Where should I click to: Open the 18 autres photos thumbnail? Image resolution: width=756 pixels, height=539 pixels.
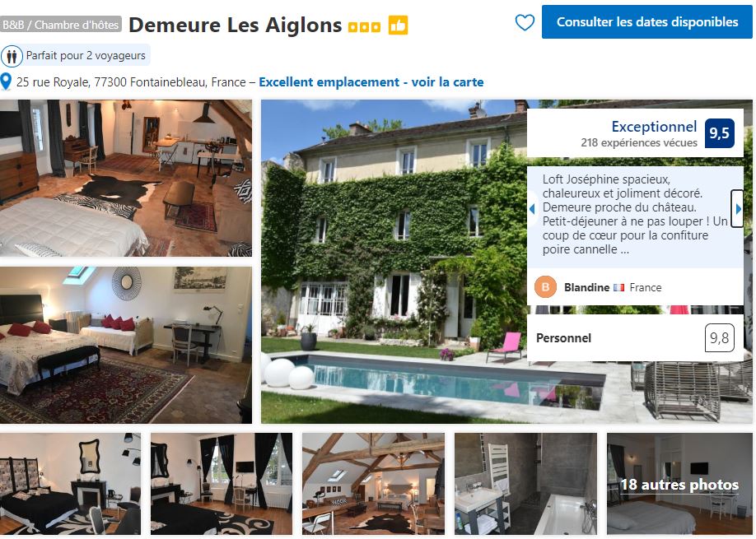coord(679,484)
